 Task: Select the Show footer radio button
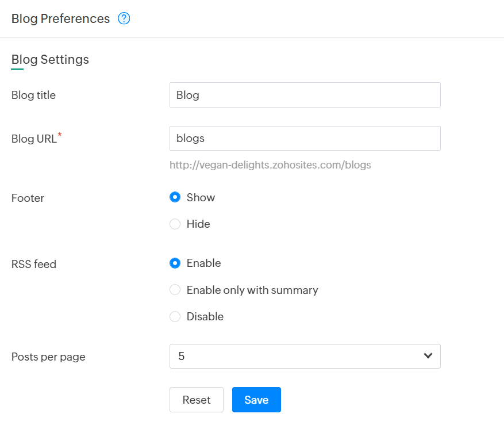(175, 197)
